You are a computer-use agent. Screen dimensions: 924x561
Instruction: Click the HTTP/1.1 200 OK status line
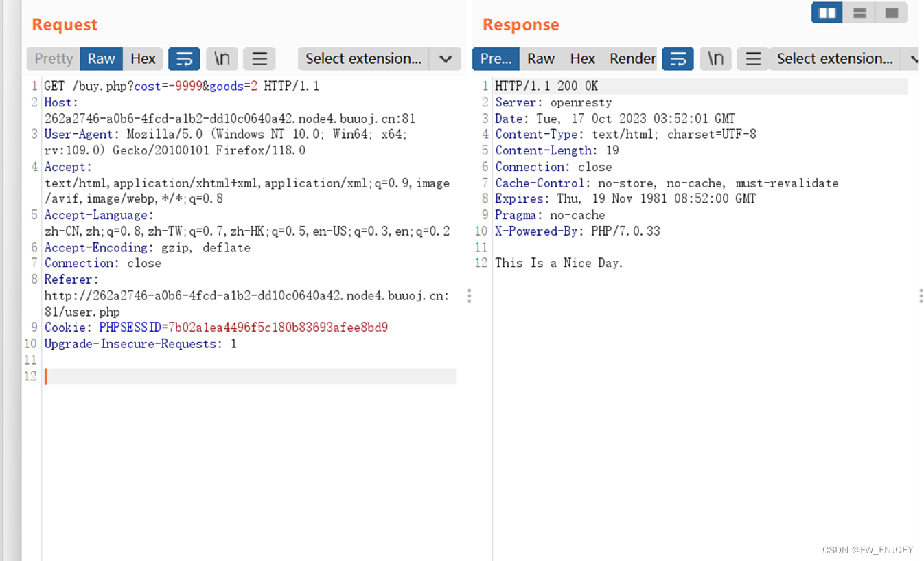pyautogui.click(x=546, y=86)
